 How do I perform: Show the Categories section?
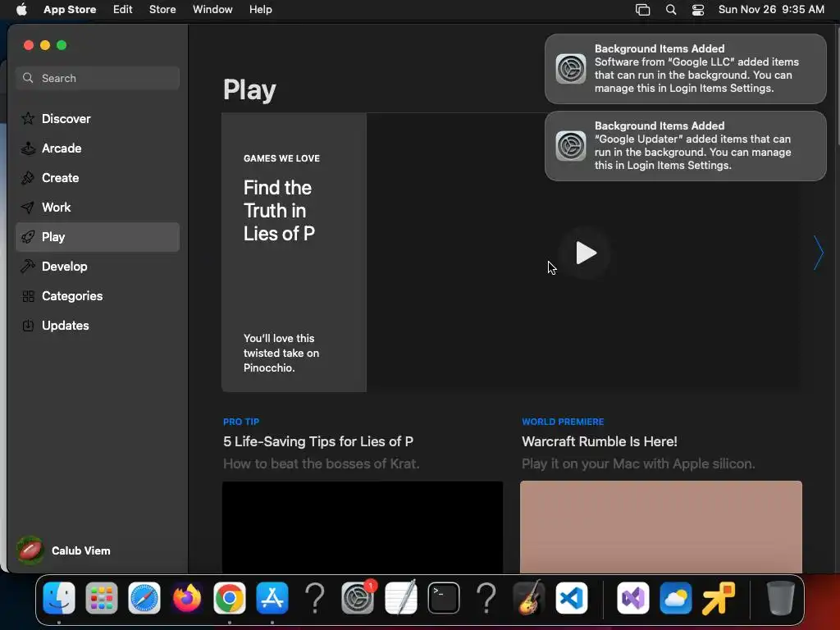(x=98, y=296)
